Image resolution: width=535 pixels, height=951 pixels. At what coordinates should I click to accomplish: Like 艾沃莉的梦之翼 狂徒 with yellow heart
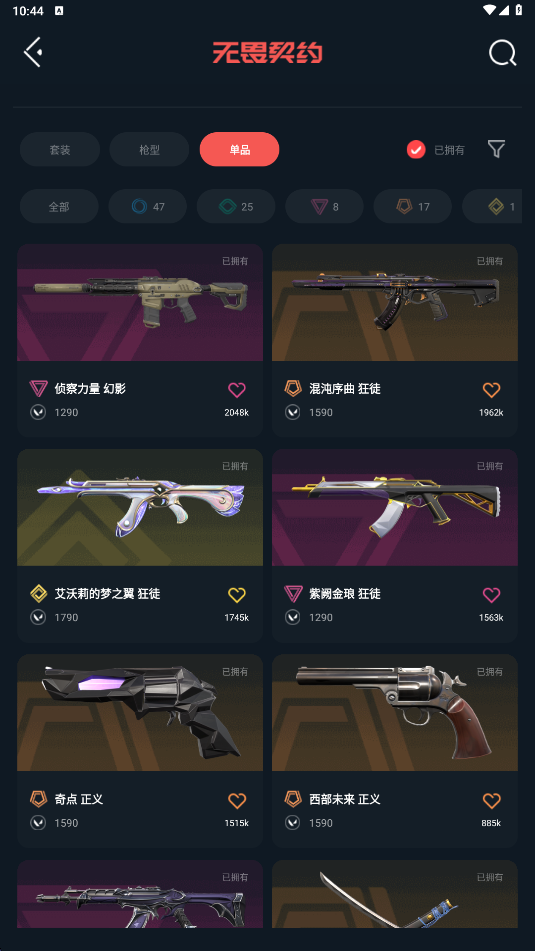point(237,595)
